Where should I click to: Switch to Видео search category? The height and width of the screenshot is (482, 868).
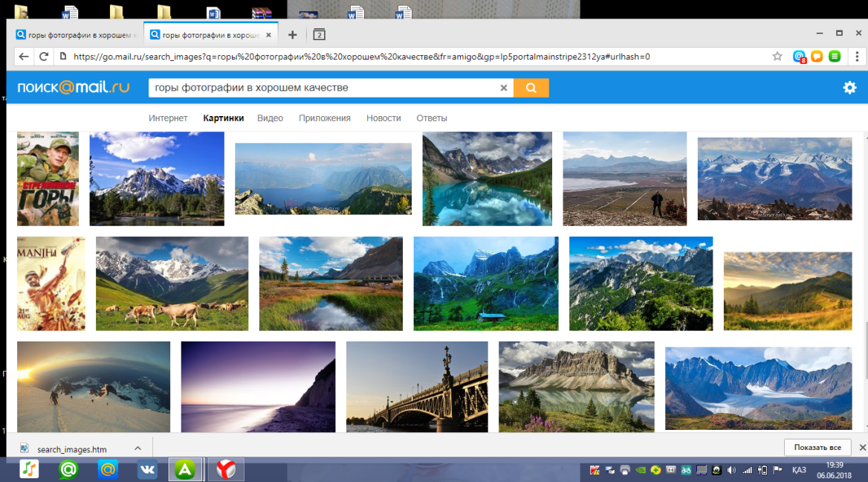[x=271, y=118]
